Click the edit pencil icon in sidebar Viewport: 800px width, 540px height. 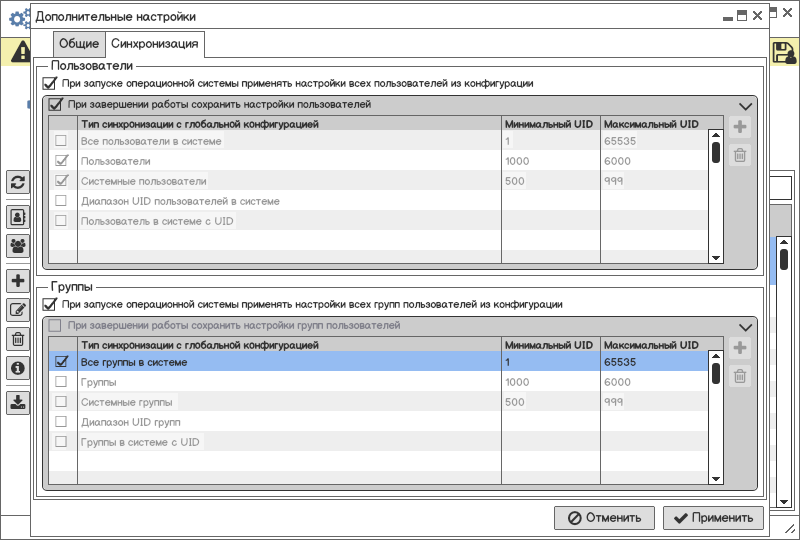[x=17, y=310]
